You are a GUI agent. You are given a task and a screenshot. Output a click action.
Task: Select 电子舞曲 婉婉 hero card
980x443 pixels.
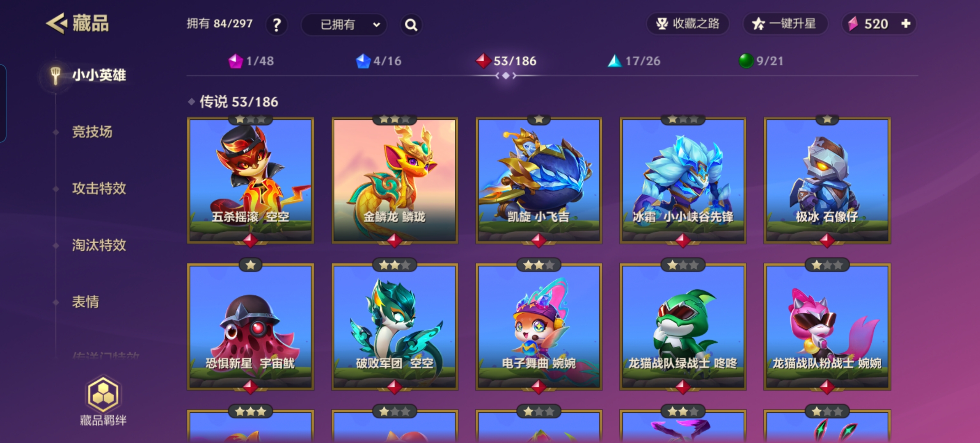point(539,327)
